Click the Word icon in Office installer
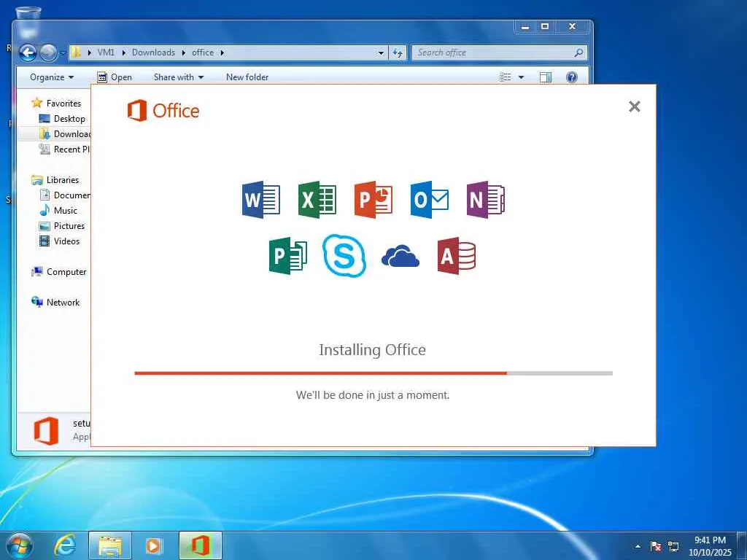This screenshot has height=560, width=747. [x=260, y=200]
